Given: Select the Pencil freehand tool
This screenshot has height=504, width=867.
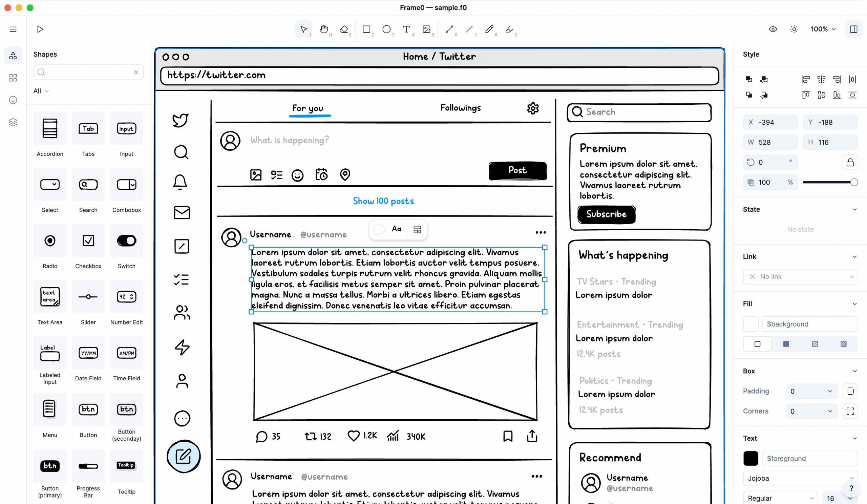Looking at the screenshot, I should point(490,29).
